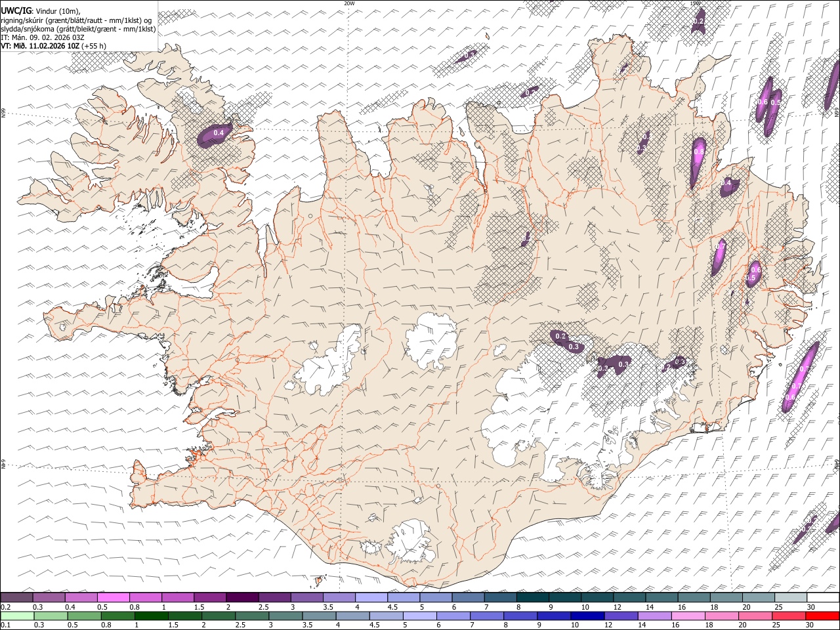Click the '12' value in the rain legend
Screen dimensions: 840x630
(x=608, y=625)
